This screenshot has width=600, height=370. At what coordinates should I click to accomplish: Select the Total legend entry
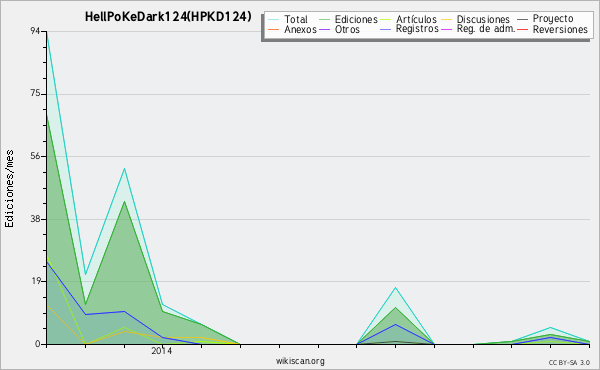click(x=296, y=19)
